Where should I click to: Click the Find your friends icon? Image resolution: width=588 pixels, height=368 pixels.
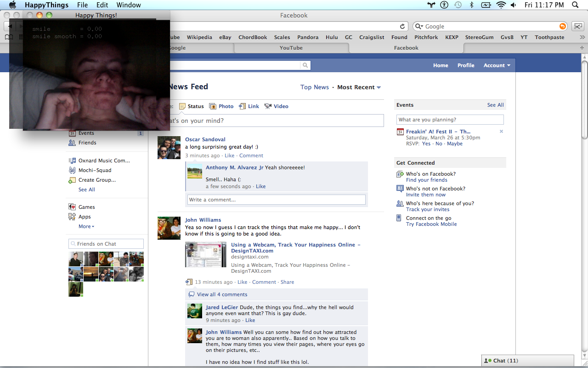click(x=400, y=174)
